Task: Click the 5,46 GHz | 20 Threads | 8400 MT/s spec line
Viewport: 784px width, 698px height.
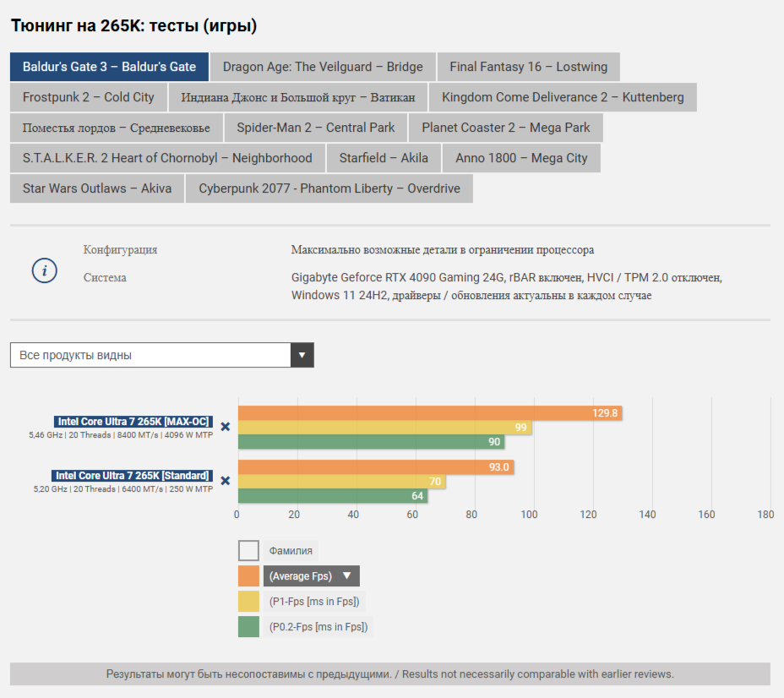Action: [121, 435]
